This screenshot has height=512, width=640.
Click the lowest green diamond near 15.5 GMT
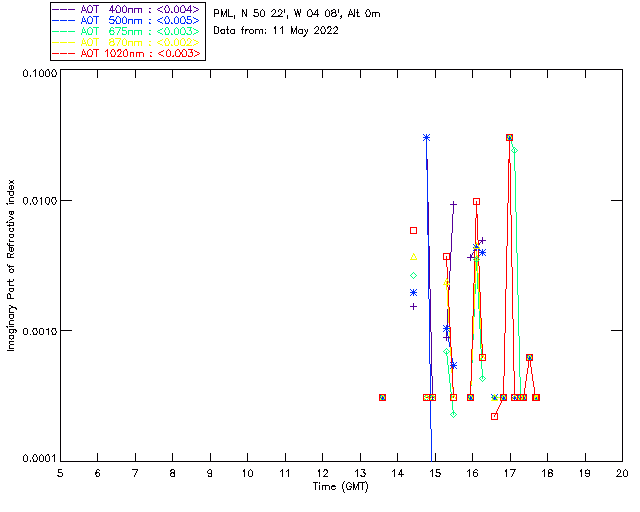pyautogui.click(x=453, y=415)
